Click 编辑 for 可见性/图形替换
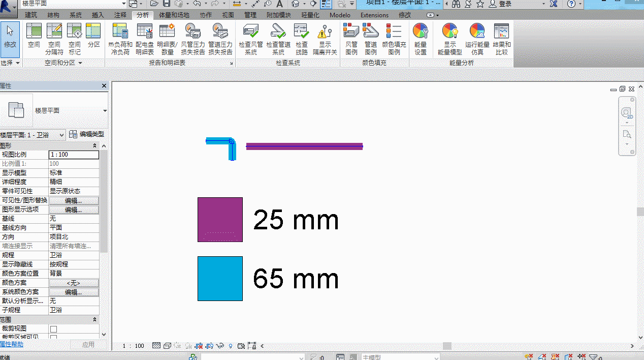The width and height of the screenshot is (644, 360). pos(74,200)
